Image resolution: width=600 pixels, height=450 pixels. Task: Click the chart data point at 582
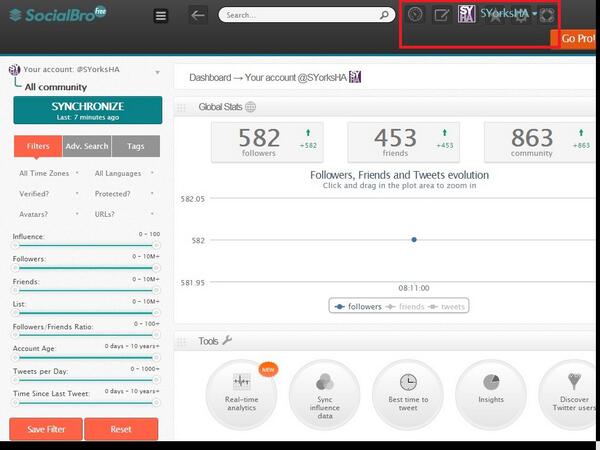[x=414, y=240]
